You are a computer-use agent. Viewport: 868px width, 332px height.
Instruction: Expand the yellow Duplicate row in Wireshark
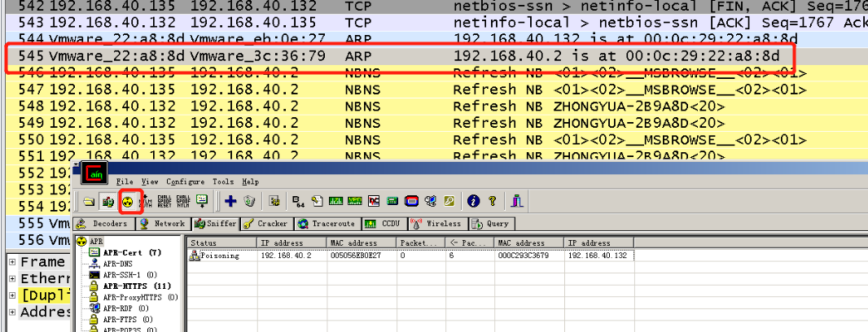point(12,295)
